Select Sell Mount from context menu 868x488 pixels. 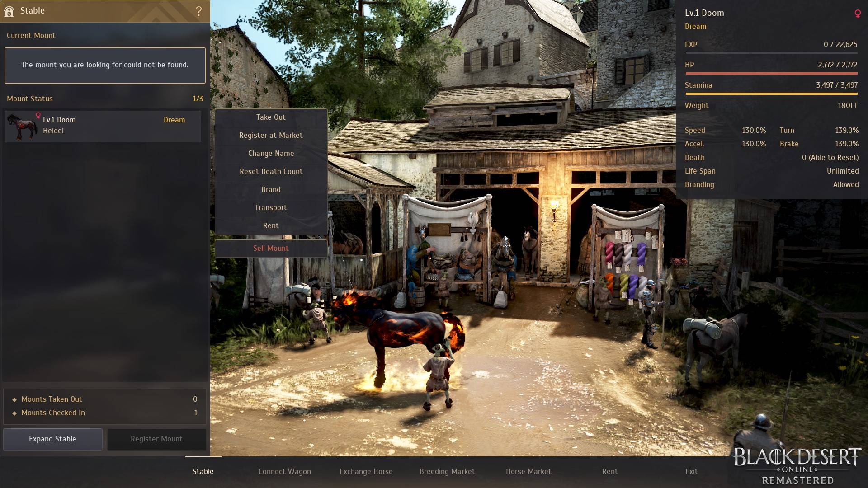pos(271,248)
